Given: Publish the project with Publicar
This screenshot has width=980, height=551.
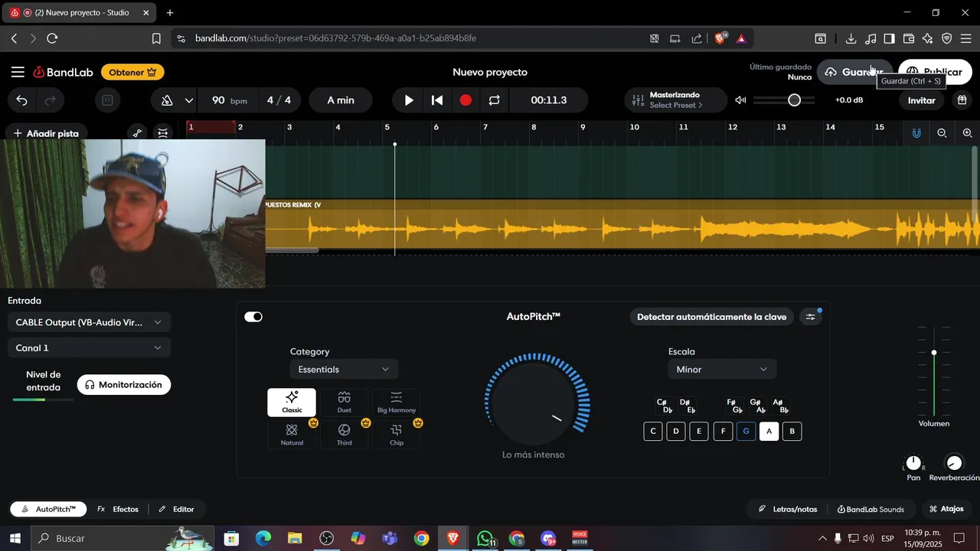Looking at the screenshot, I should (935, 72).
